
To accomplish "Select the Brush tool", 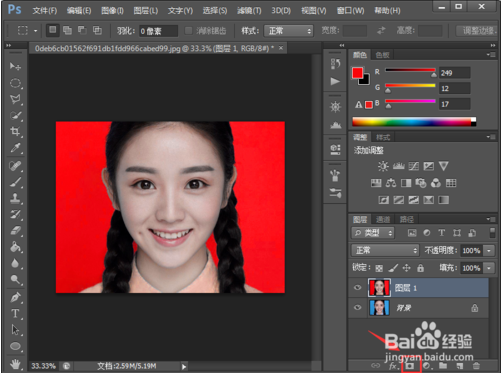I will [x=15, y=182].
